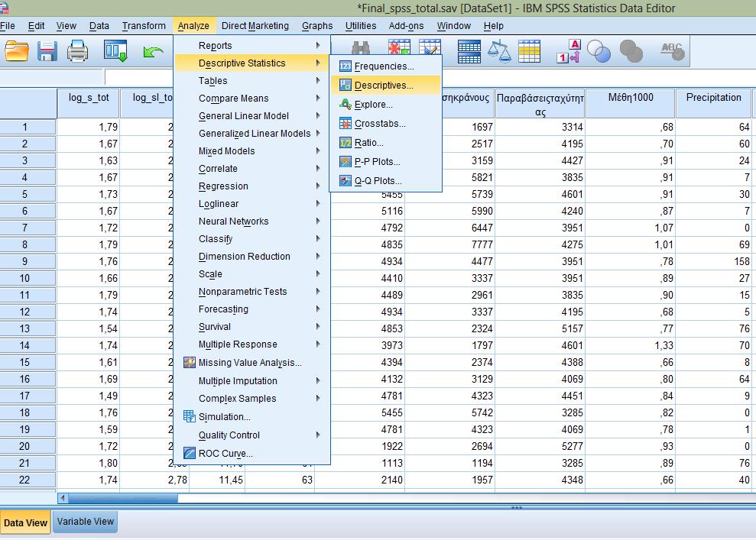Expand the Dimension Reduction submenu
The image size is (756, 540).
(x=252, y=257)
